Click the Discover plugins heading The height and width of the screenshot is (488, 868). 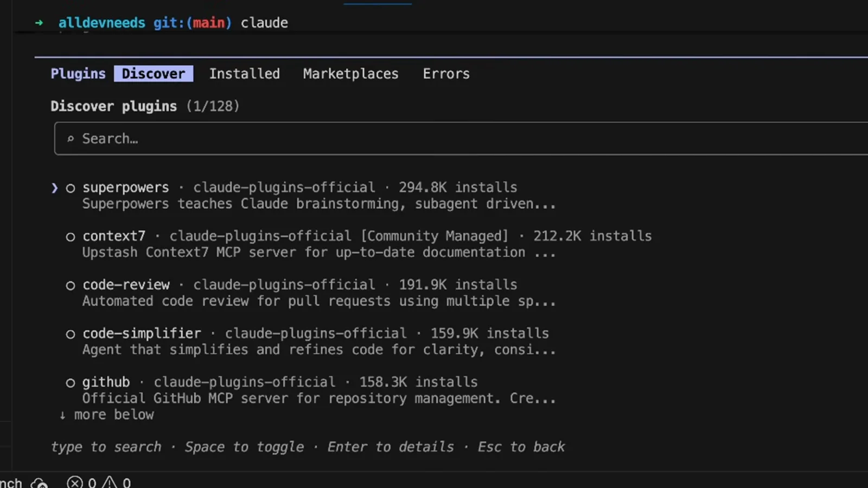pyautogui.click(x=114, y=106)
